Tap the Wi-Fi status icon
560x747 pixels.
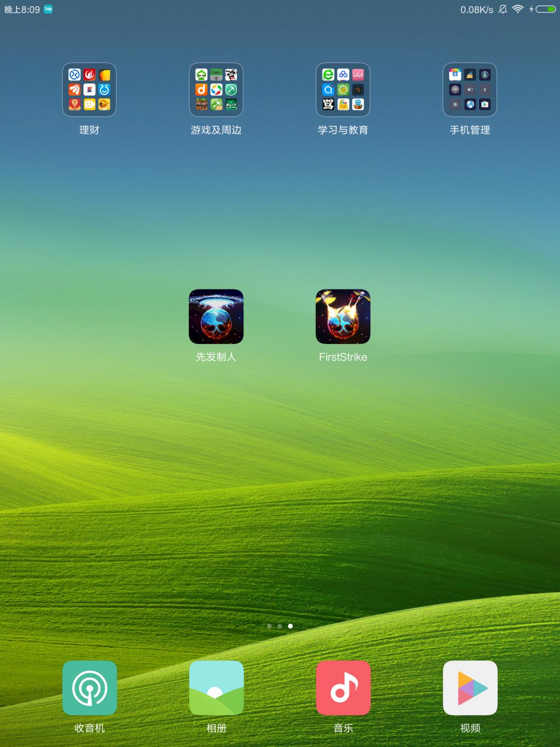click(517, 9)
